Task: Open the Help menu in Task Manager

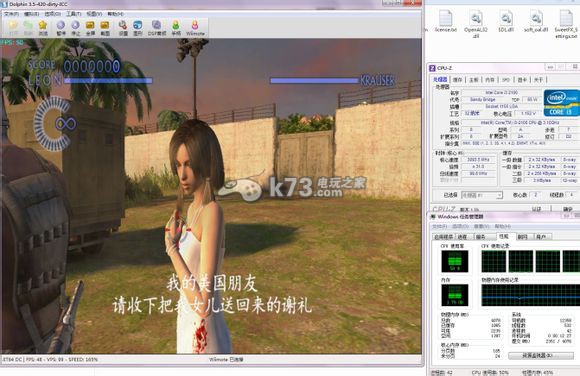Action: point(502,226)
